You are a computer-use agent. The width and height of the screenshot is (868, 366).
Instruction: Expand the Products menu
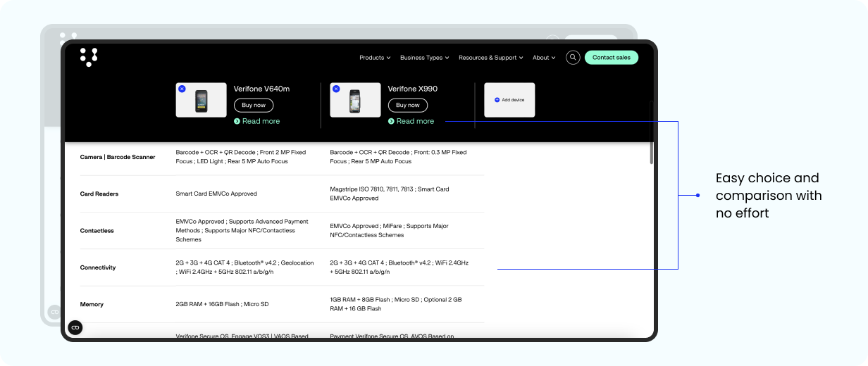(x=375, y=58)
